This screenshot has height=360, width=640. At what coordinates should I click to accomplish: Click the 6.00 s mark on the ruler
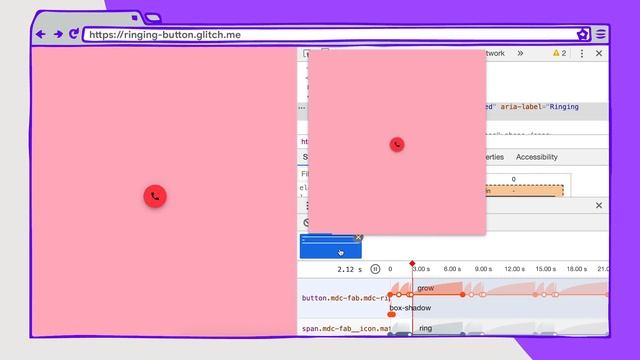click(452, 269)
